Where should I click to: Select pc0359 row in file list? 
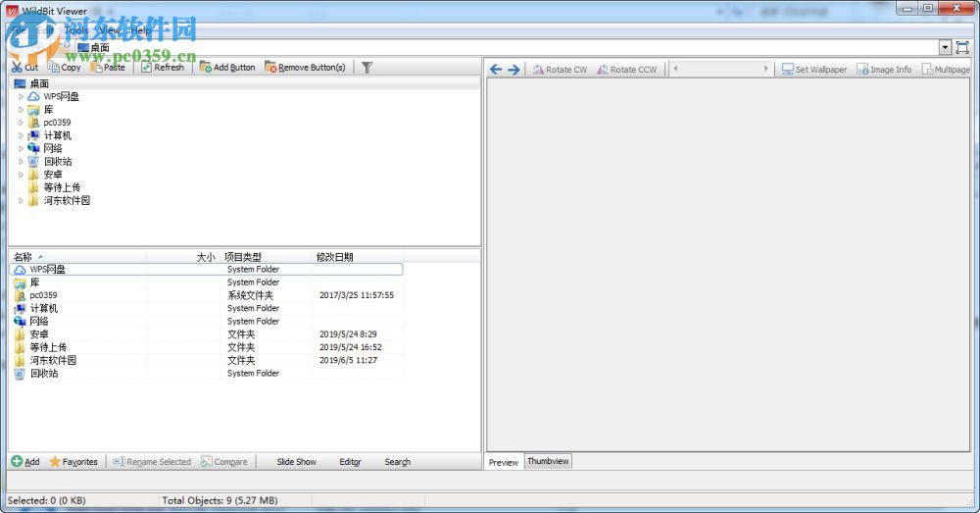pos(206,295)
